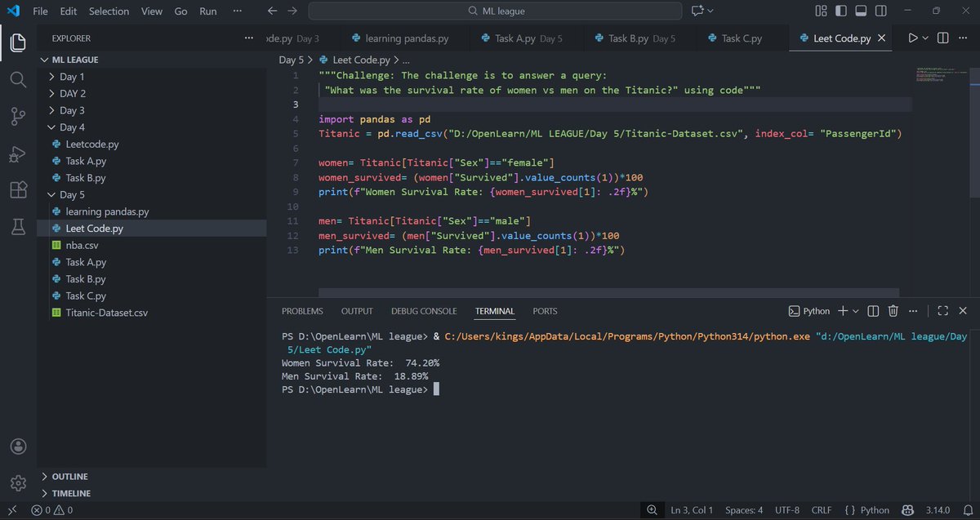Open the Source Control view
Image resolution: width=980 pixels, height=520 pixels.
(18, 117)
